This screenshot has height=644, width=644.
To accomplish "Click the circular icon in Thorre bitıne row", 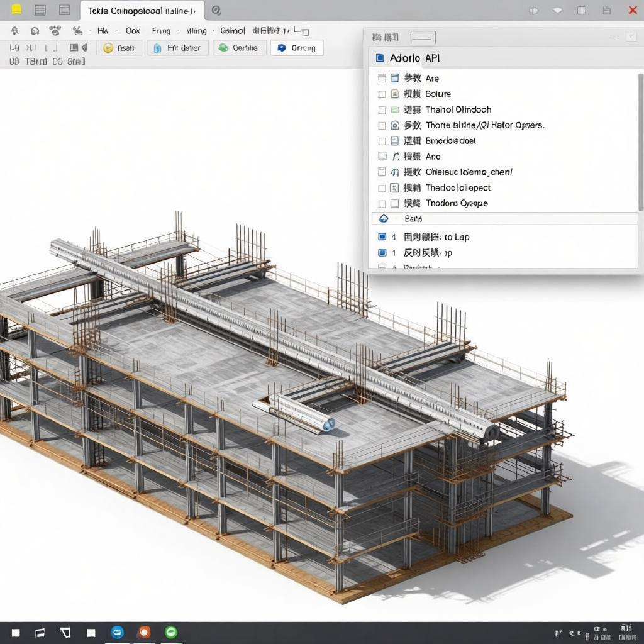I will (x=395, y=125).
